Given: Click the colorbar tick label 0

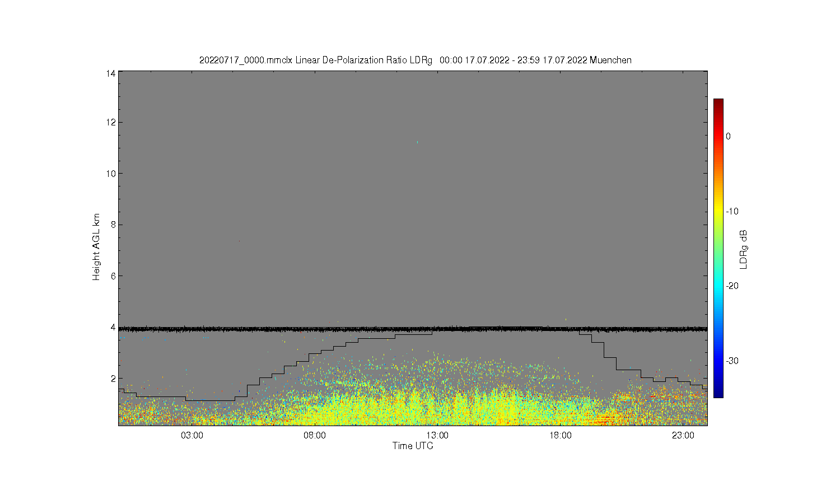Looking at the screenshot, I should point(728,136).
